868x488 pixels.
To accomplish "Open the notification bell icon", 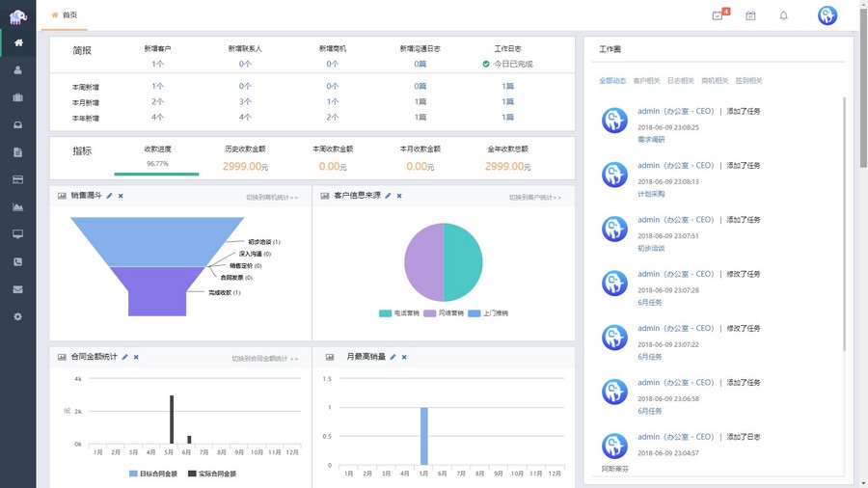I will click(x=784, y=15).
